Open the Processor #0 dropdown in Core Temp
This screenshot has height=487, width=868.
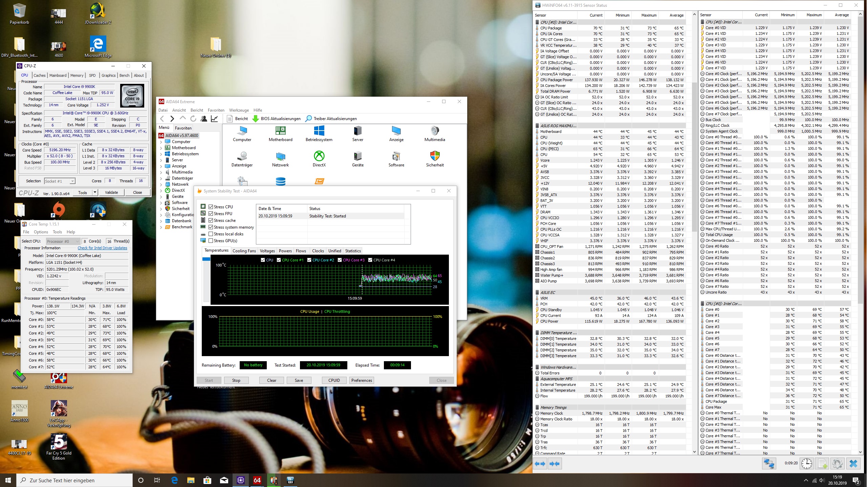[x=63, y=241]
